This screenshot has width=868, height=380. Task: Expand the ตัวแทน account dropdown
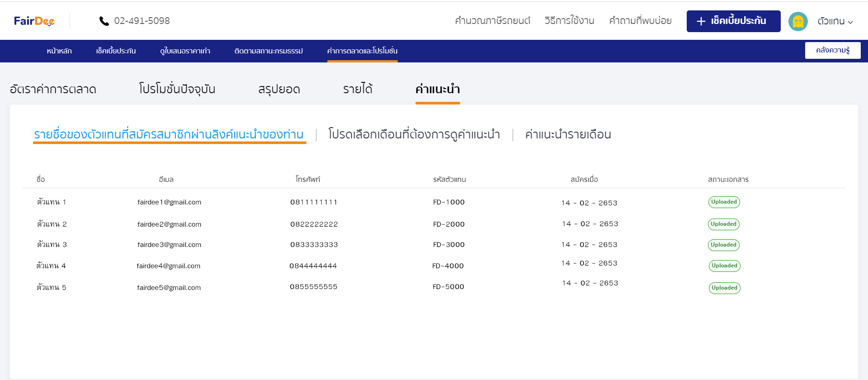835,21
